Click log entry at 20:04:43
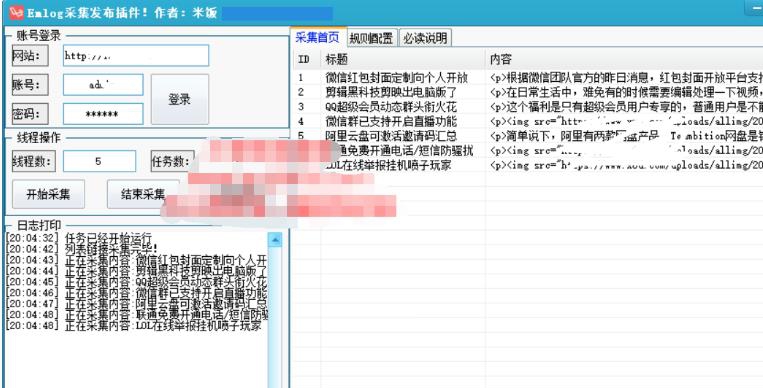The image size is (763, 388). click(x=137, y=260)
